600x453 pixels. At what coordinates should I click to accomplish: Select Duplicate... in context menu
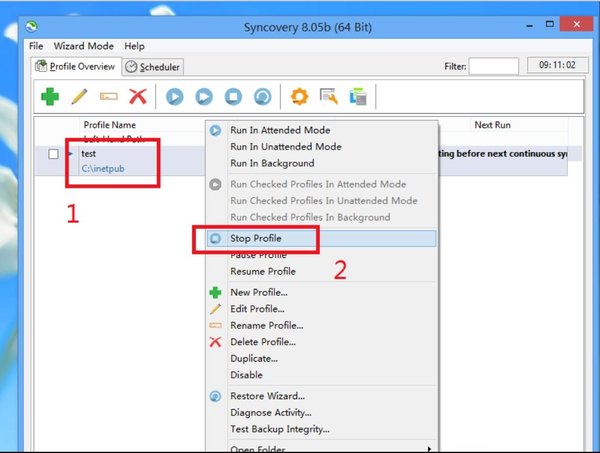pos(321,358)
